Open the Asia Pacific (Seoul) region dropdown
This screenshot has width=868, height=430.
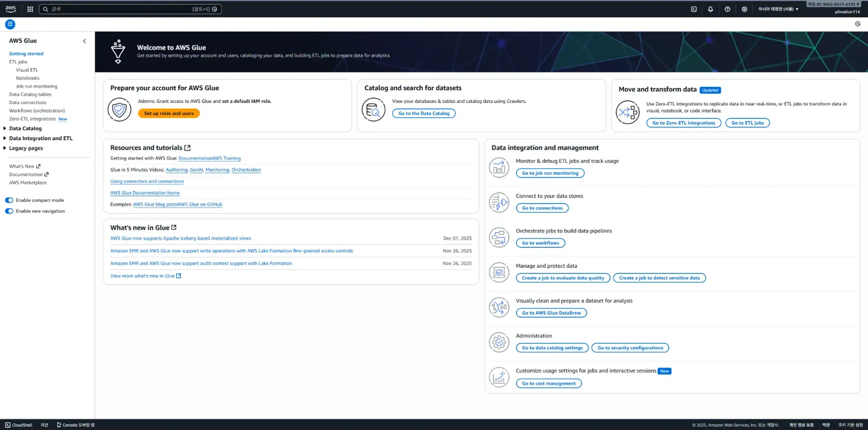pyautogui.click(x=778, y=9)
